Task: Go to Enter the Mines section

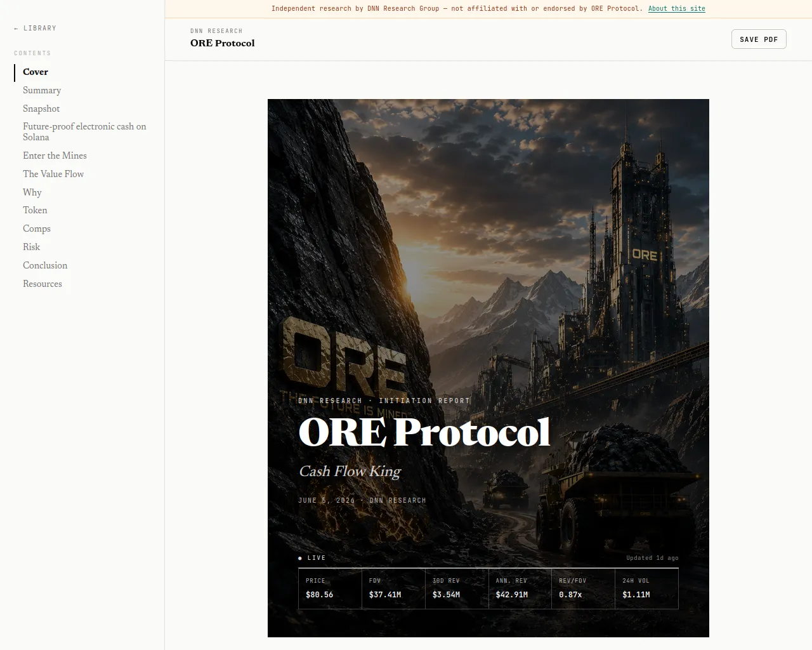Action: 55,156
